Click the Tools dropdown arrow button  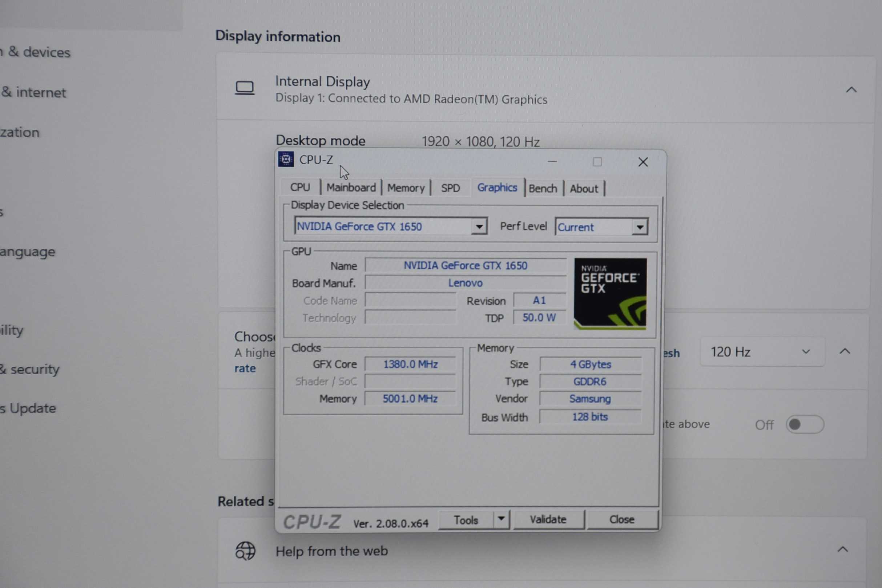click(501, 519)
